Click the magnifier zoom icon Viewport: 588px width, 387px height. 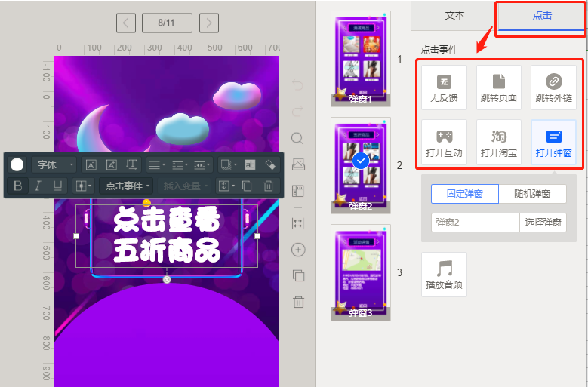click(297, 138)
